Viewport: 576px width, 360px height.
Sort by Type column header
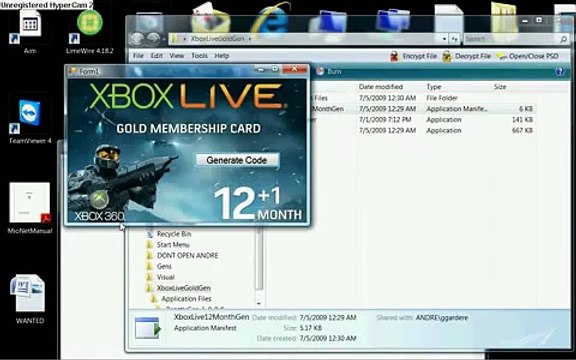pos(433,87)
